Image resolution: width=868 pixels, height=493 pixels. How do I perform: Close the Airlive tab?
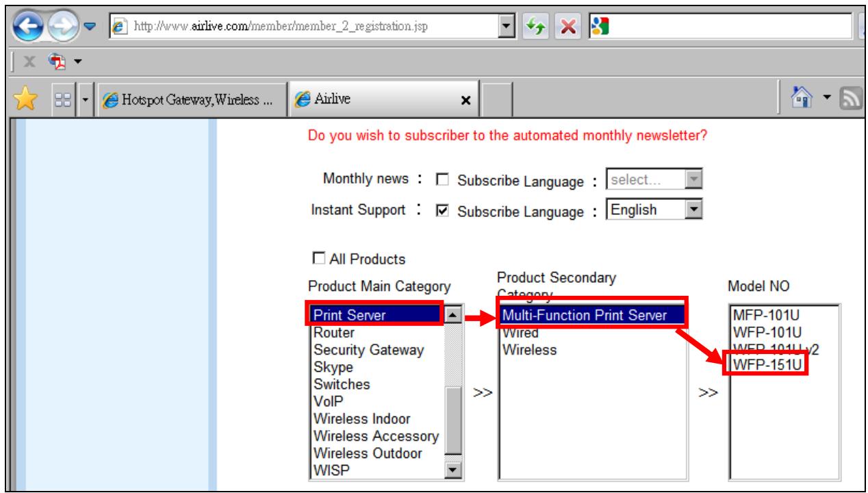pyautogui.click(x=466, y=101)
